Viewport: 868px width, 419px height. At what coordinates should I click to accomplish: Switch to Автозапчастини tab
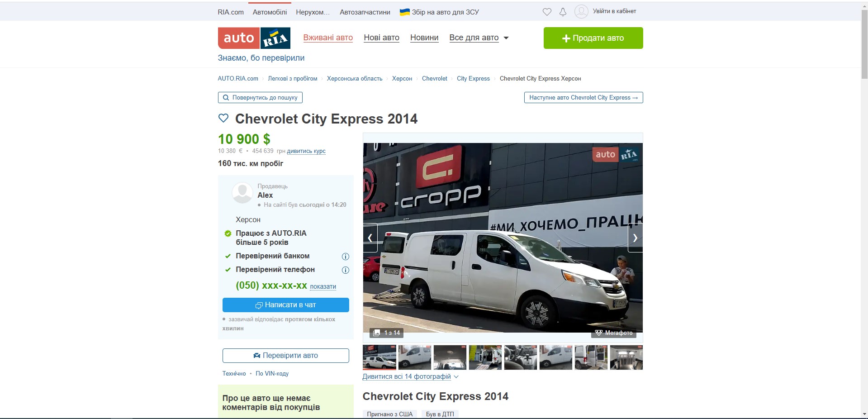[365, 12]
